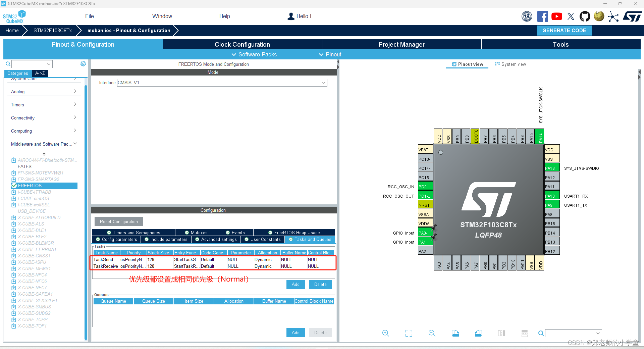644x349 pixels.
Task: Toggle the FREERTOS enabled checkmark
Action: 14,186
